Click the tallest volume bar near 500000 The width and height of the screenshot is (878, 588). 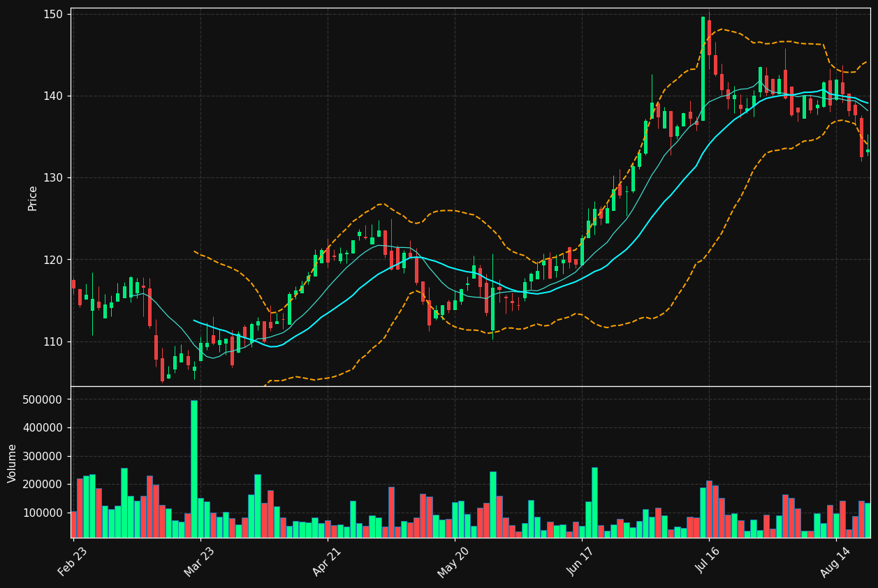[194, 469]
